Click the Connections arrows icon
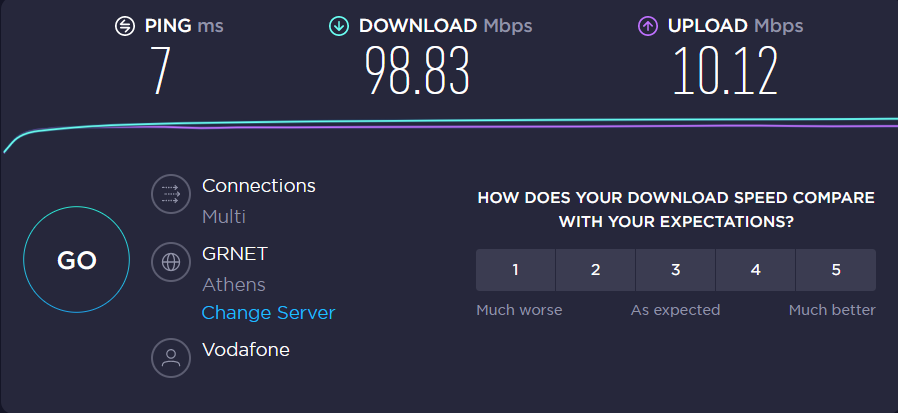The image size is (898, 413). [x=171, y=194]
